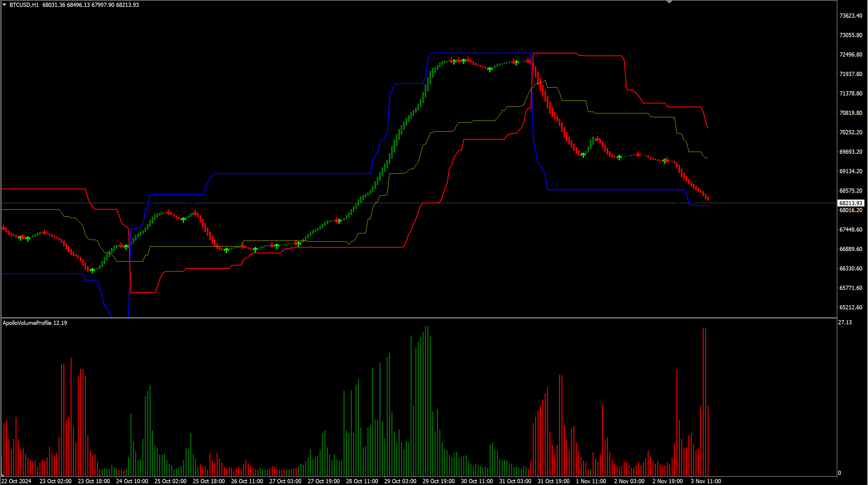Select the ApolloVolumeProfile 12.19 indicator label
The height and width of the screenshot is (485, 868).
coord(35,323)
